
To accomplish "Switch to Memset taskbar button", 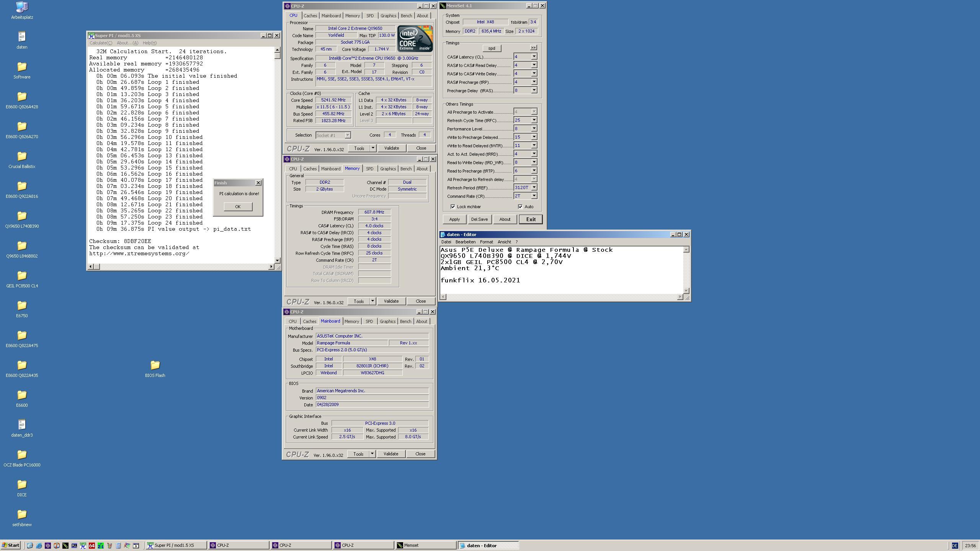I will tap(426, 546).
